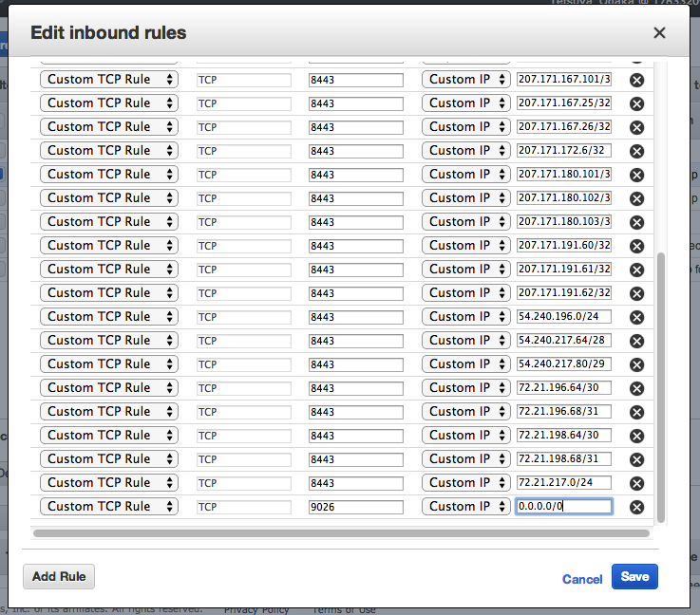Image resolution: width=700 pixels, height=615 pixels.
Task: Change rule type for 207.171.167.26/32 row
Action: point(109,126)
